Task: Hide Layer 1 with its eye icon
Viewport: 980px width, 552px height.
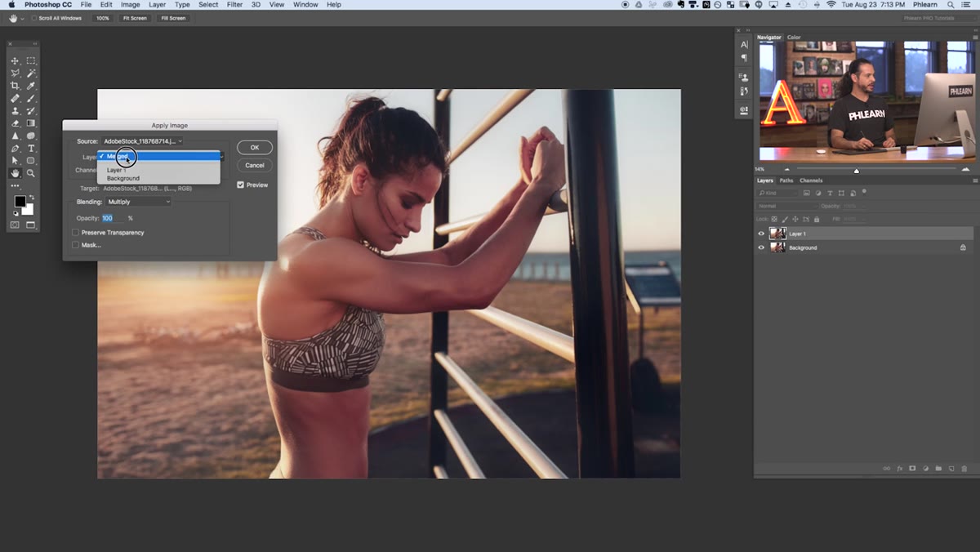Action: (x=762, y=234)
